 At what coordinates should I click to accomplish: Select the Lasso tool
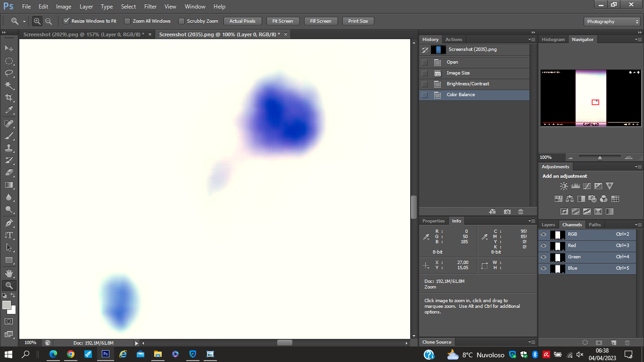tap(8, 73)
